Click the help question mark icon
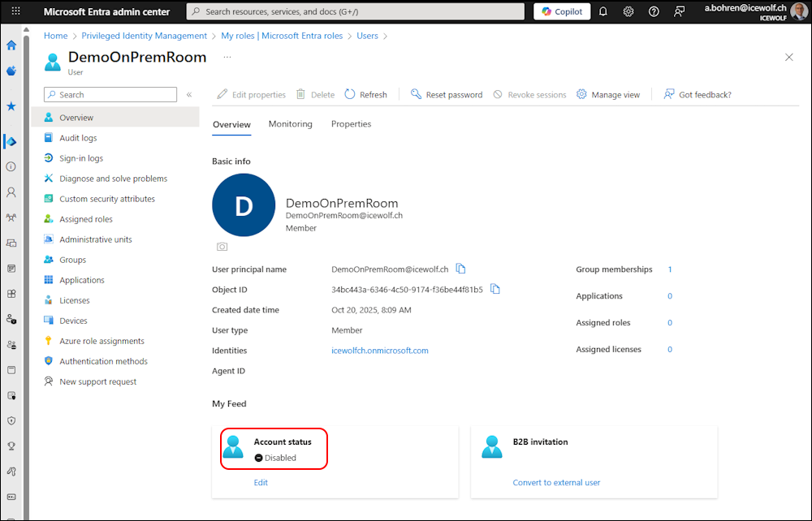The width and height of the screenshot is (812, 521). [654, 11]
